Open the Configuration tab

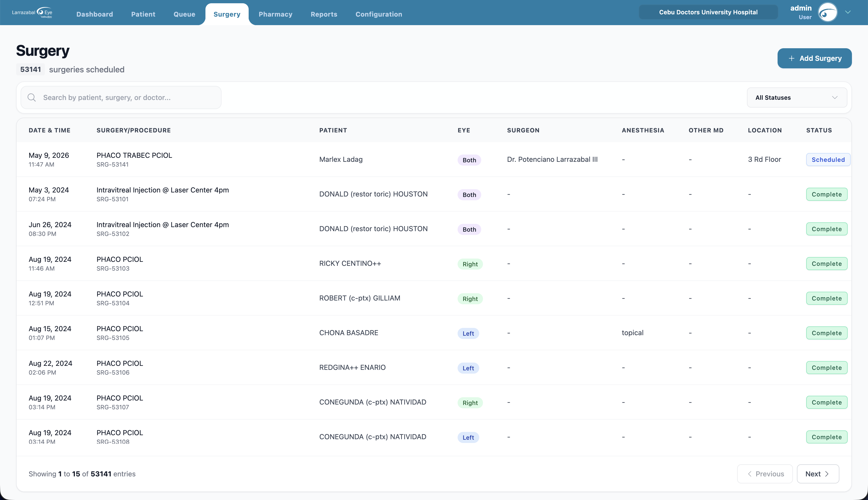tap(378, 14)
